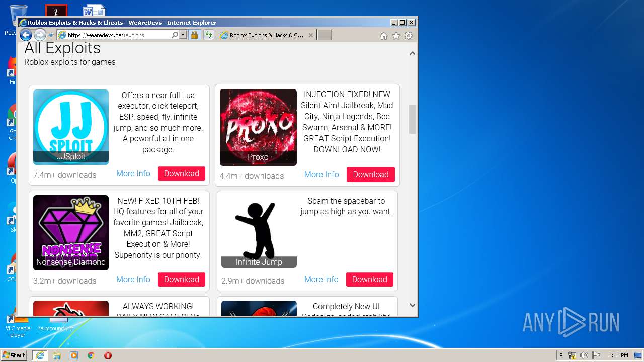Open More Info for JJSploit
This screenshot has width=644, height=362.
pyautogui.click(x=133, y=173)
